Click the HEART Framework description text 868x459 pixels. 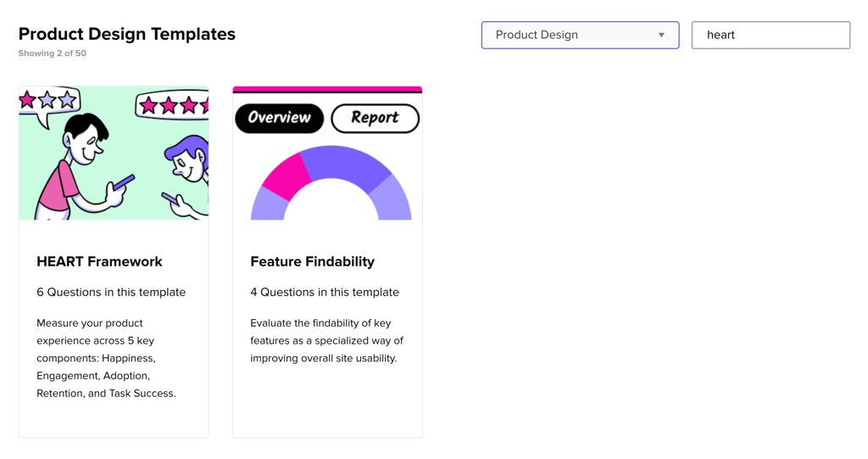[x=106, y=358]
